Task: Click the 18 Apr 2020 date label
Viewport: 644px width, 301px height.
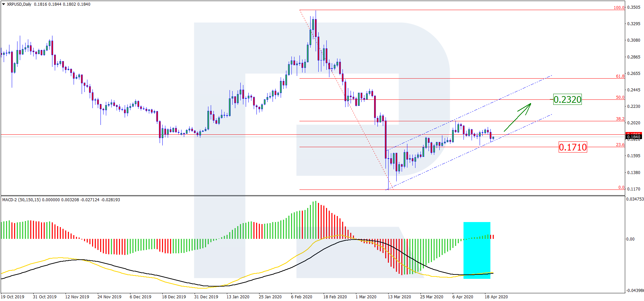Action: coord(496,297)
